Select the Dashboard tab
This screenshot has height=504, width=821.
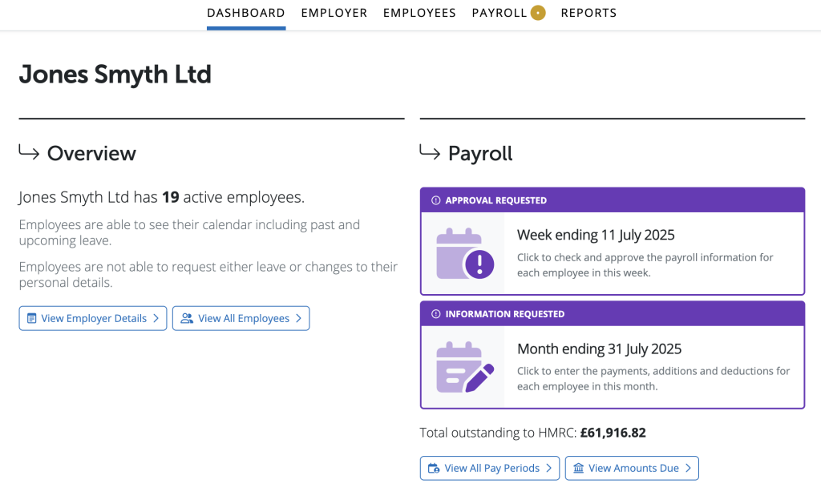pos(246,13)
